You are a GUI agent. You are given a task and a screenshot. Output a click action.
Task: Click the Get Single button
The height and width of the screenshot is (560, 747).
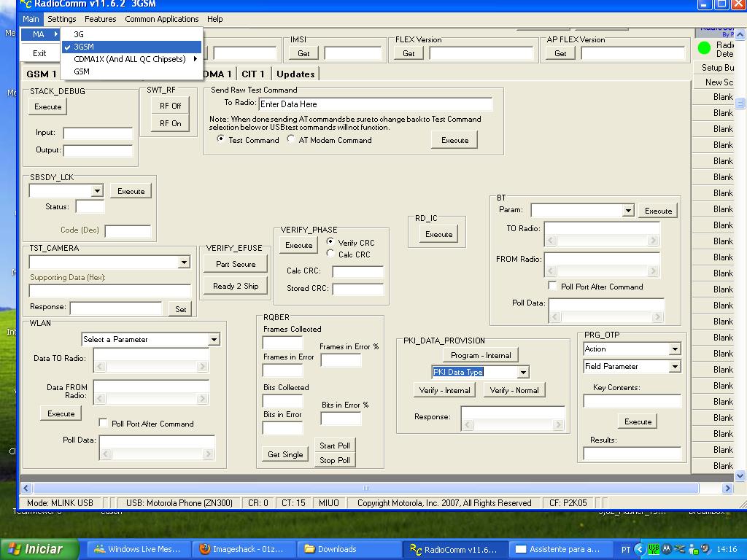pos(285,454)
